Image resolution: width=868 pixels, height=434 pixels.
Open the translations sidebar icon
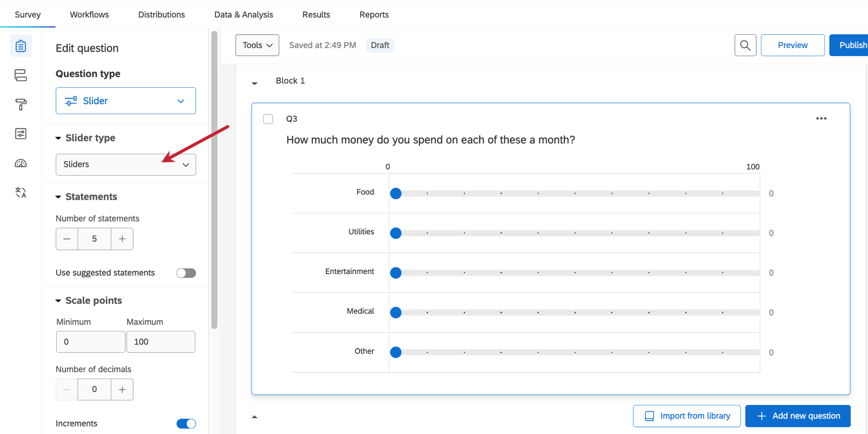coord(21,192)
